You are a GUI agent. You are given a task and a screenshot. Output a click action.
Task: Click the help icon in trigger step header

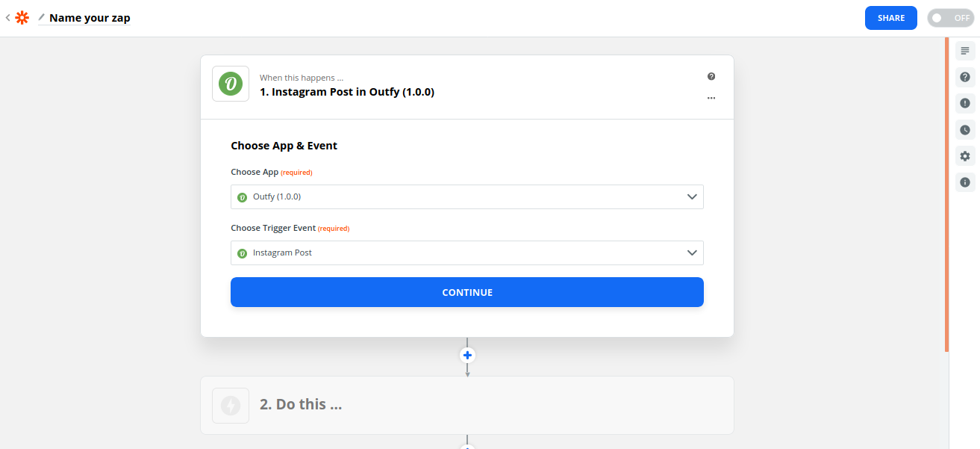point(711,76)
